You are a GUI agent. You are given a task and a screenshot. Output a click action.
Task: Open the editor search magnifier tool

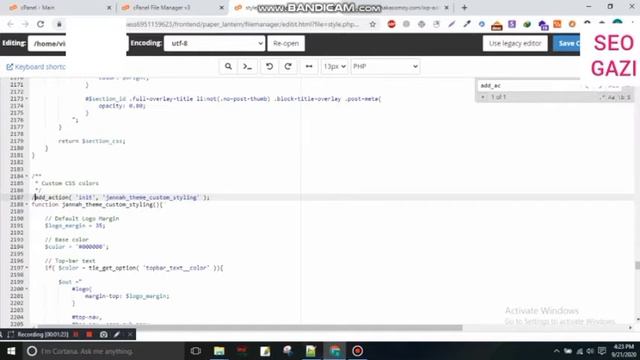pos(228,67)
